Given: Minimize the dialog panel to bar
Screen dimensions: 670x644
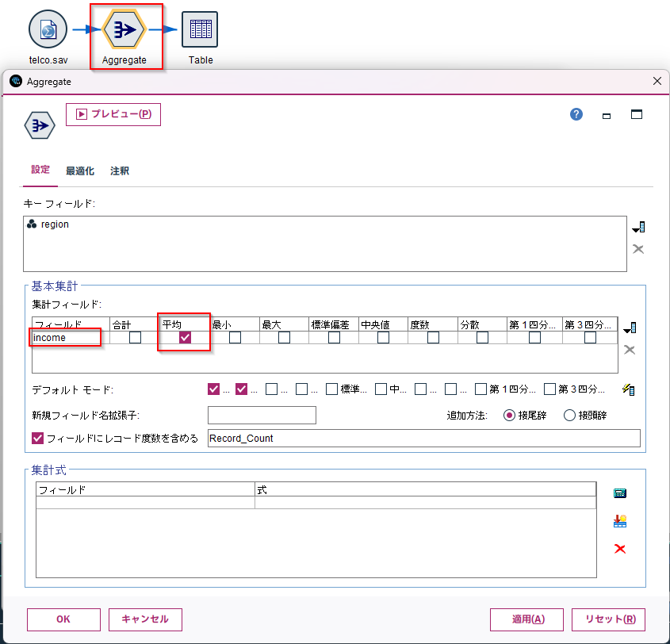Looking at the screenshot, I should click(607, 115).
